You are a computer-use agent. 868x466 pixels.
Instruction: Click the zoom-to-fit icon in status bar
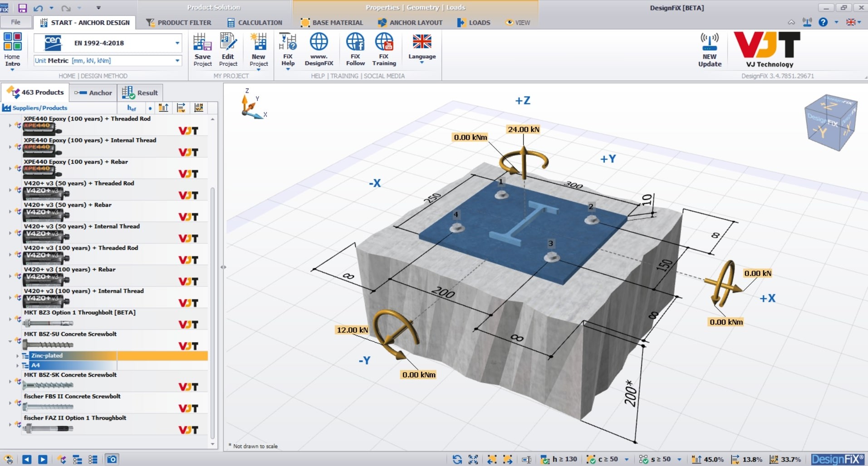click(x=473, y=459)
